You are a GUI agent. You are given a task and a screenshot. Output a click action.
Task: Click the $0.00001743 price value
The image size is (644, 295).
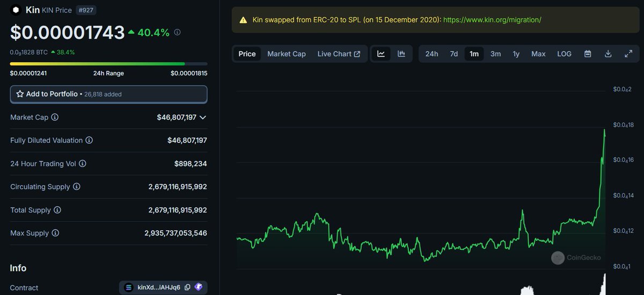click(x=68, y=32)
